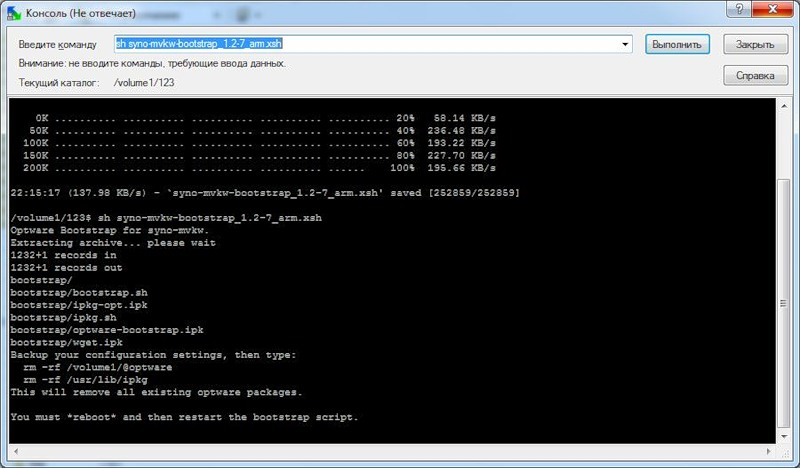Close the window with the title bar X
The width and height of the screenshot is (800, 468).
[771, 10]
